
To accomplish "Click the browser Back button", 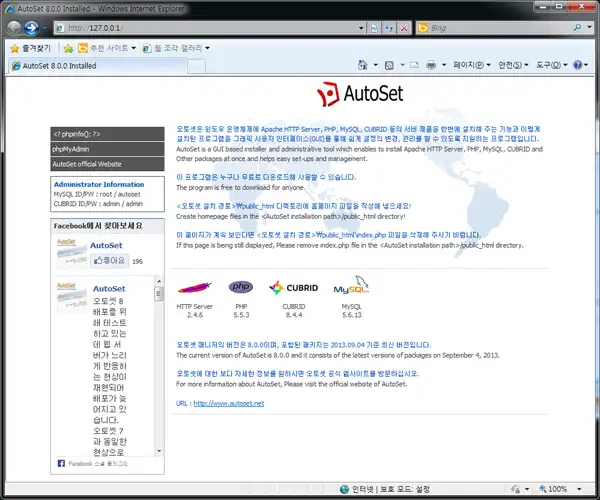I will [x=14, y=28].
